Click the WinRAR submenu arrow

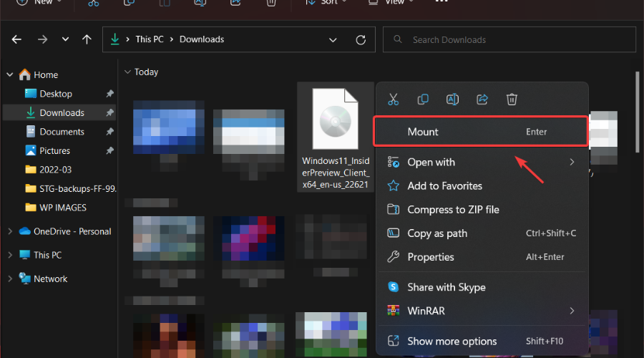tap(572, 311)
